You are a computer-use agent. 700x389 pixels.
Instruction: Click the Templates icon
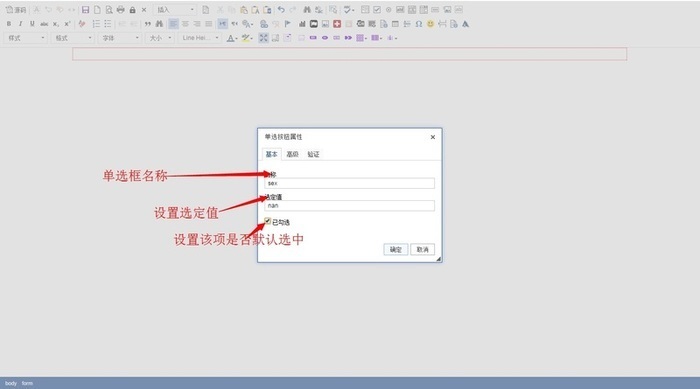pyautogui.click(x=205, y=10)
